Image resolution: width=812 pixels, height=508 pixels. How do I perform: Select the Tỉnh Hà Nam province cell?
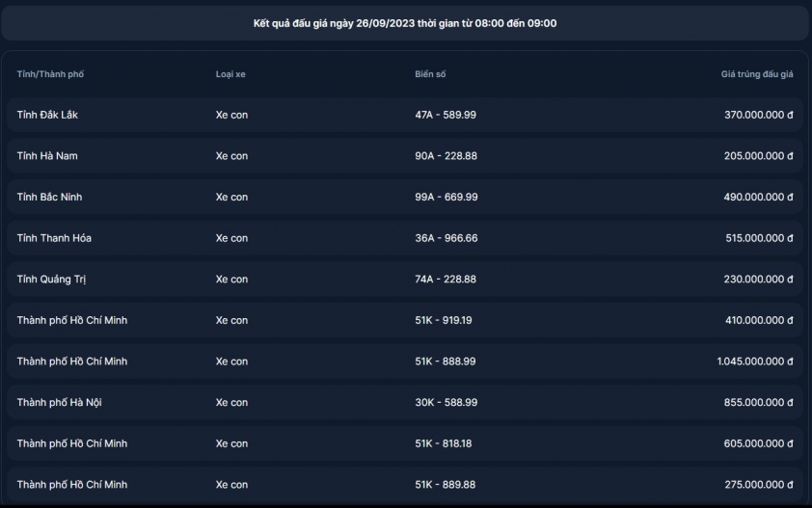(47, 156)
